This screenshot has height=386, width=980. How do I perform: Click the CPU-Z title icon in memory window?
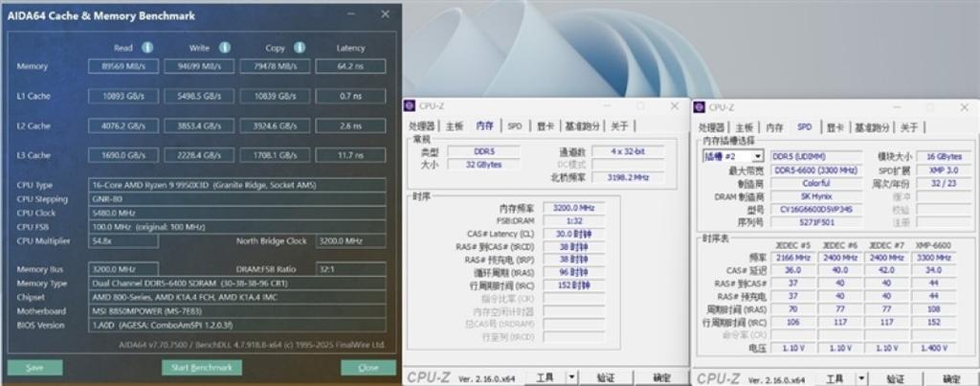410,106
